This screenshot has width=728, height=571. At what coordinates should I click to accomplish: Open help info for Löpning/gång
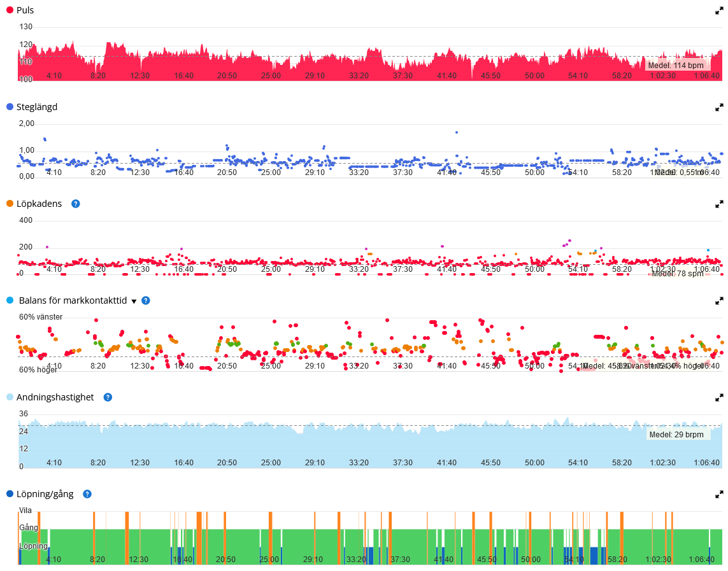point(87,494)
